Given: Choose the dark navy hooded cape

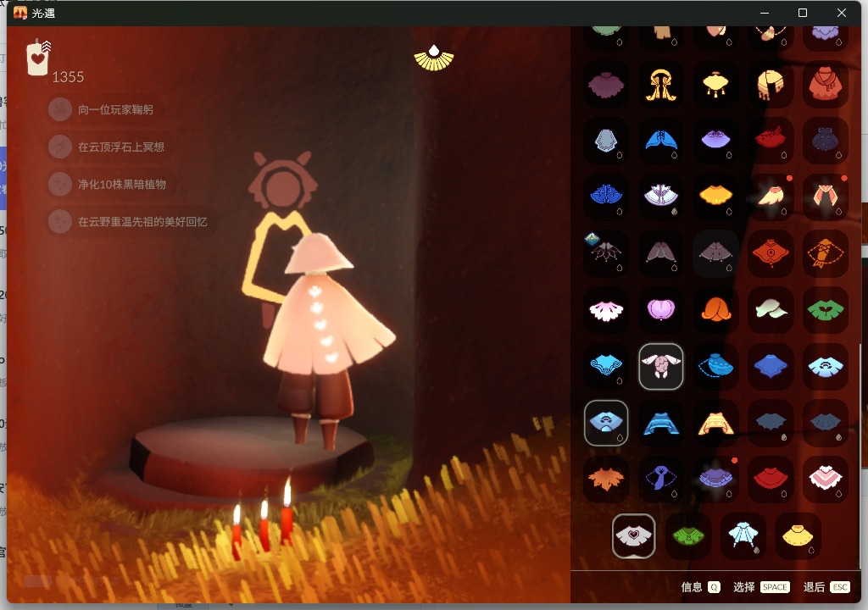Looking at the screenshot, I should pyautogui.click(x=824, y=140).
